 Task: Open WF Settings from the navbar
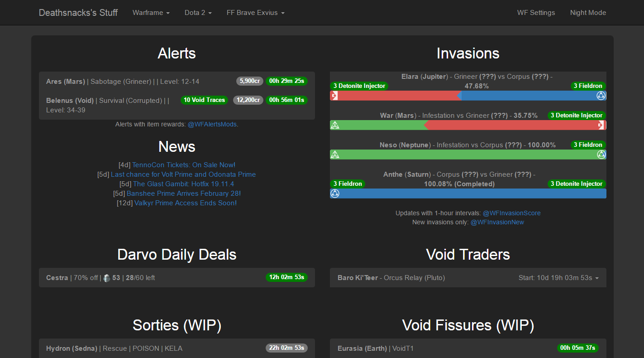536,13
